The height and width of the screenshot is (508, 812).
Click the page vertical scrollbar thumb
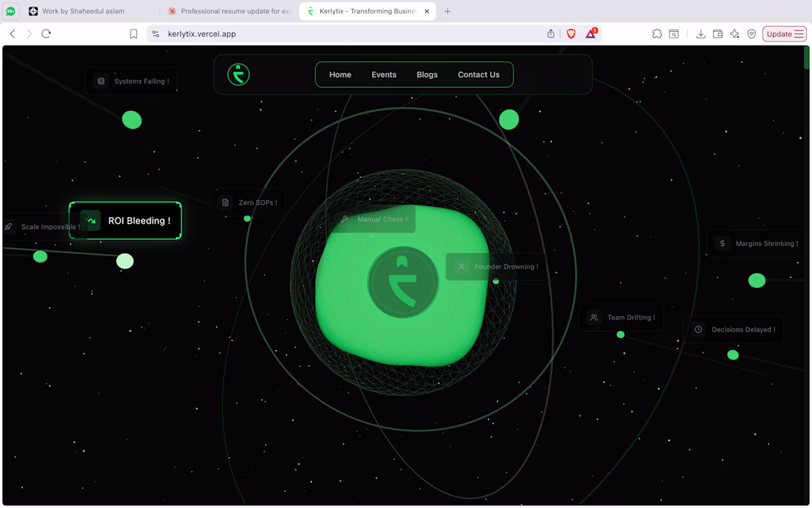pos(806,58)
